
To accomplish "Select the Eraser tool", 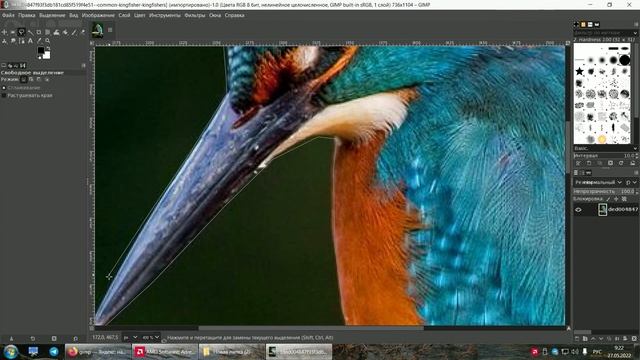I will coord(83,32).
